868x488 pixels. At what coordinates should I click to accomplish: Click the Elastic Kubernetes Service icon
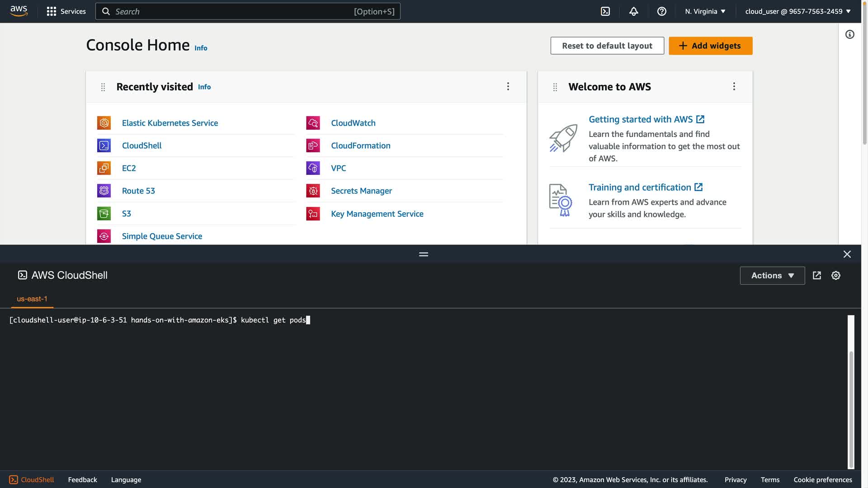click(104, 123)
